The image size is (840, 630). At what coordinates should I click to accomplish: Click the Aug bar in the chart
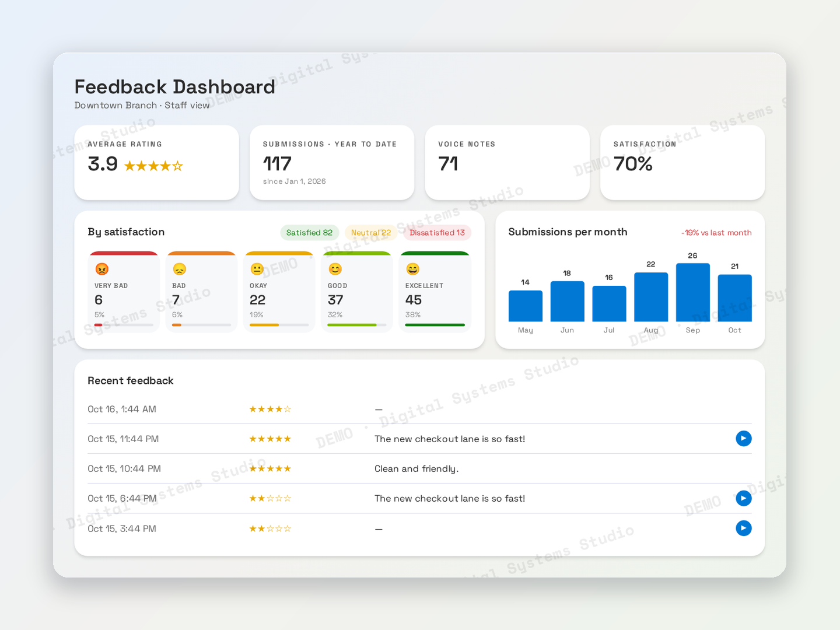[651, 297]
